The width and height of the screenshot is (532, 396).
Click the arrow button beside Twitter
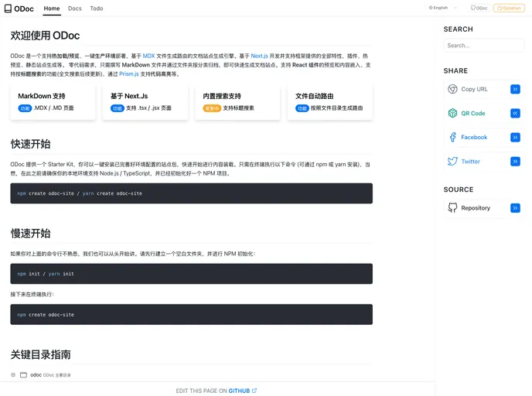point(515,161)
